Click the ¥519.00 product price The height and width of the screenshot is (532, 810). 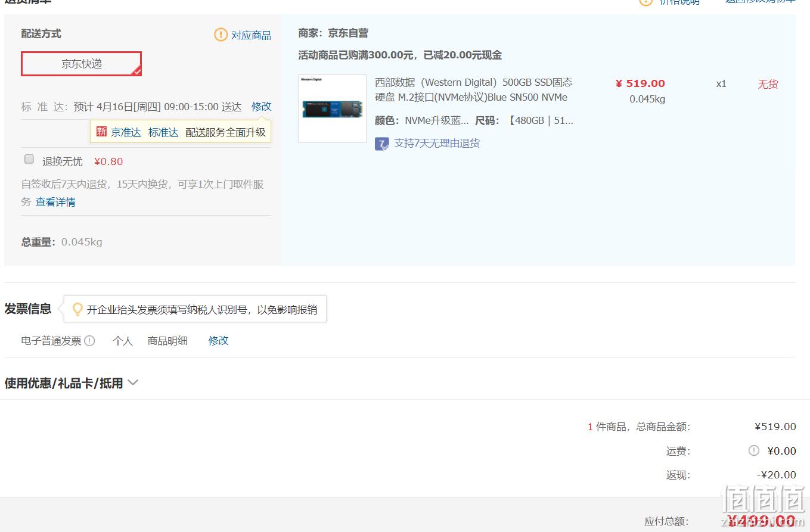(640, 83)
